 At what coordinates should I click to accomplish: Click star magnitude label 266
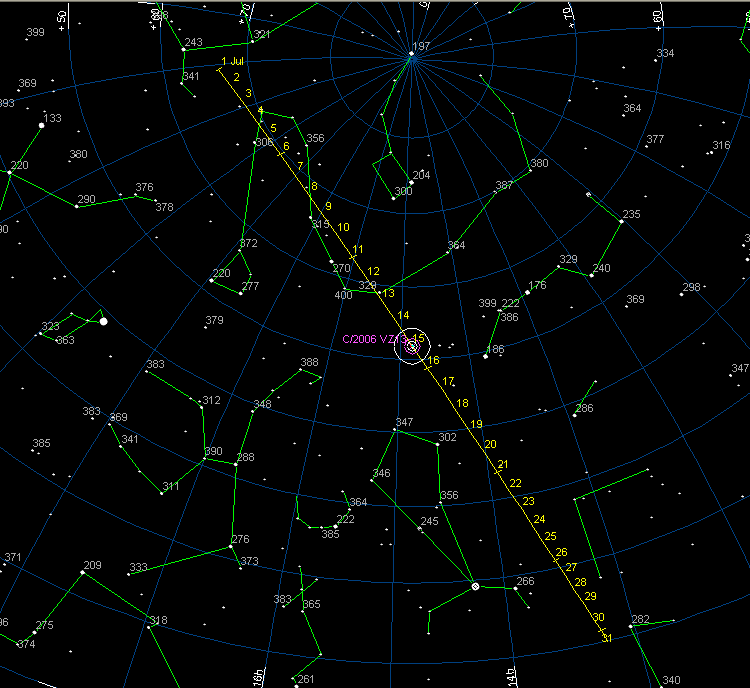coord(525,581)
